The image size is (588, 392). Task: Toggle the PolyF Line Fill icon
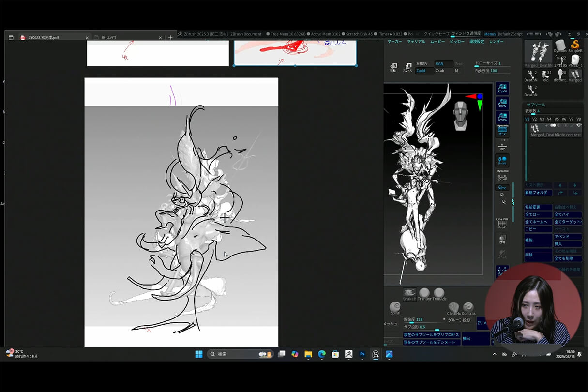tap(502, 224)
